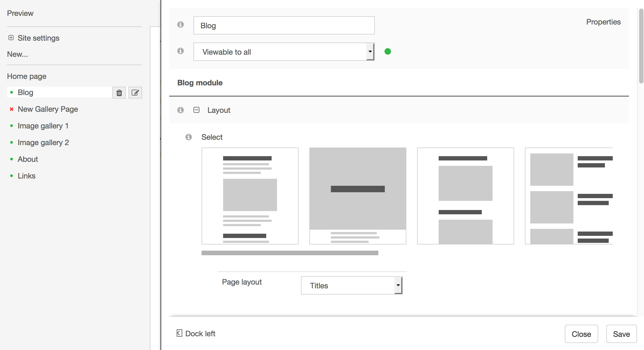Delete the Blog page with trash icon

pos(119,93)
